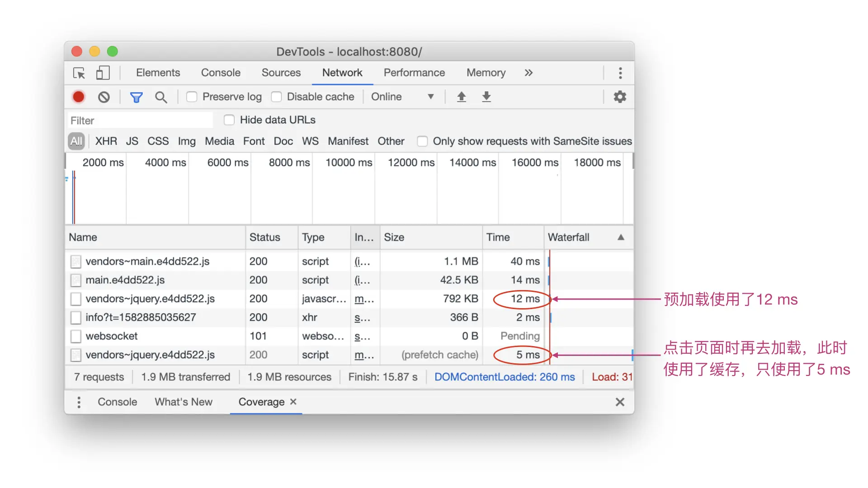Image resolution: width=868 pixels, height=488 pixels.
Task: Click the Filter text input field
Action: click(140, 121)
